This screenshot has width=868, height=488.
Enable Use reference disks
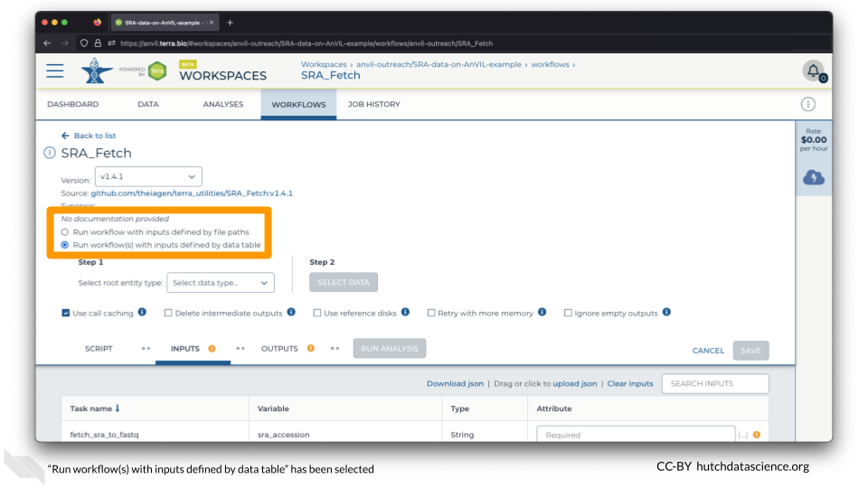tap(316, 314)
